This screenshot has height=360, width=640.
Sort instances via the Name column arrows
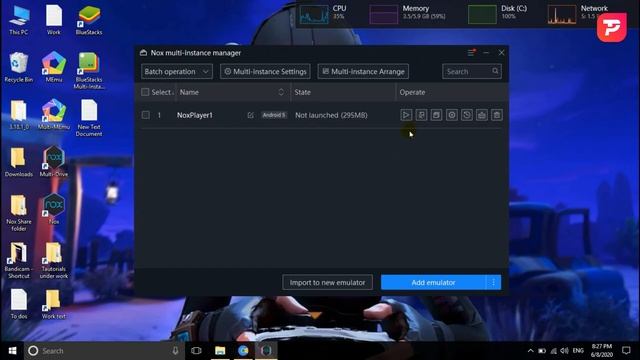pyautogui.click(x=281, y=92)
